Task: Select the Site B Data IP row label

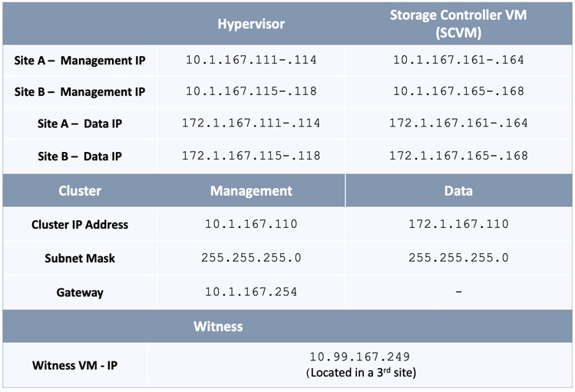Action: click(80, 156)
